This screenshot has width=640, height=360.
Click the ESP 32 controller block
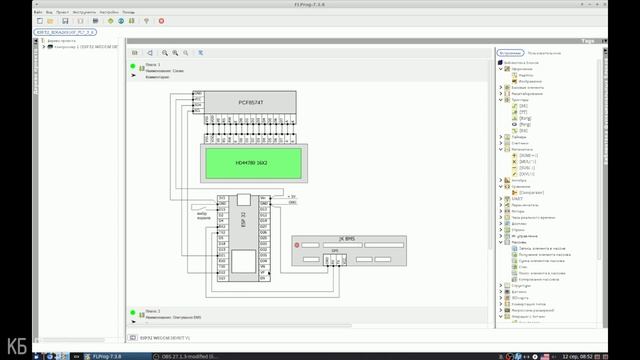click(x=244, y=238)
